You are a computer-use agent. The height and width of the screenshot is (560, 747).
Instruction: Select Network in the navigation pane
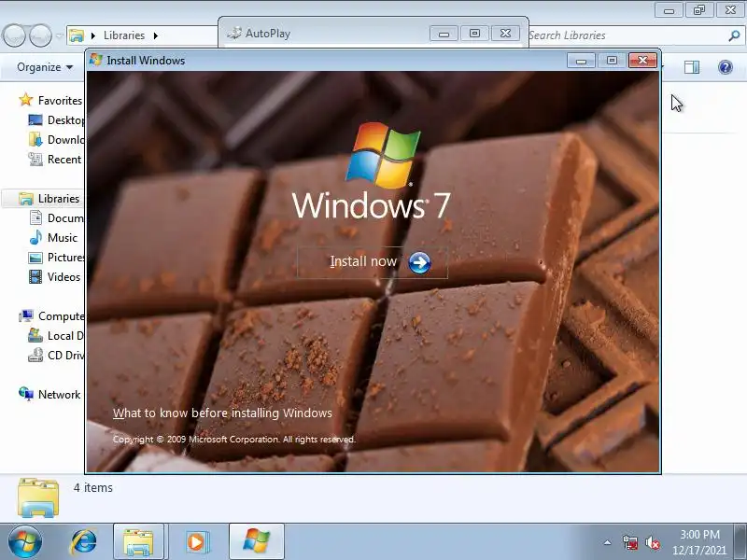click(59, 394)
